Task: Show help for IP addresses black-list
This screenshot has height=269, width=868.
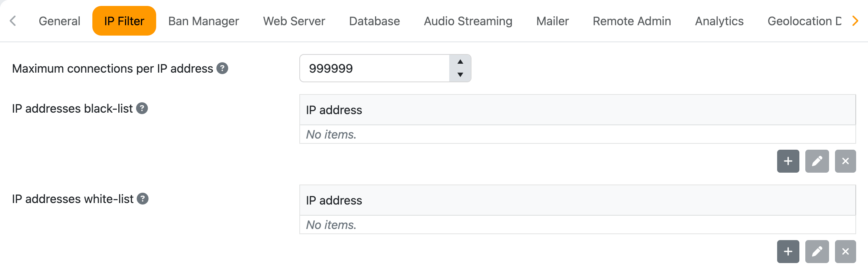Action: pyautogui.click(x=142, y=108)
